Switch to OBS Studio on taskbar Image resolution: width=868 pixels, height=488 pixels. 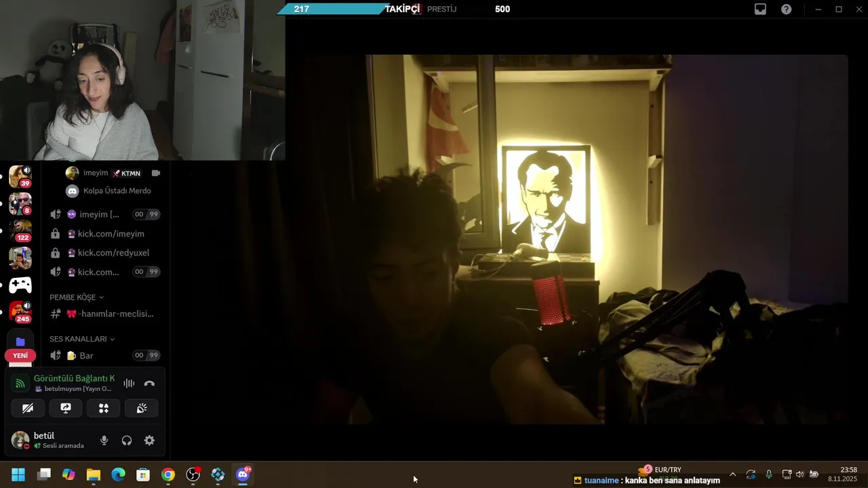click(x=193, y=474)
